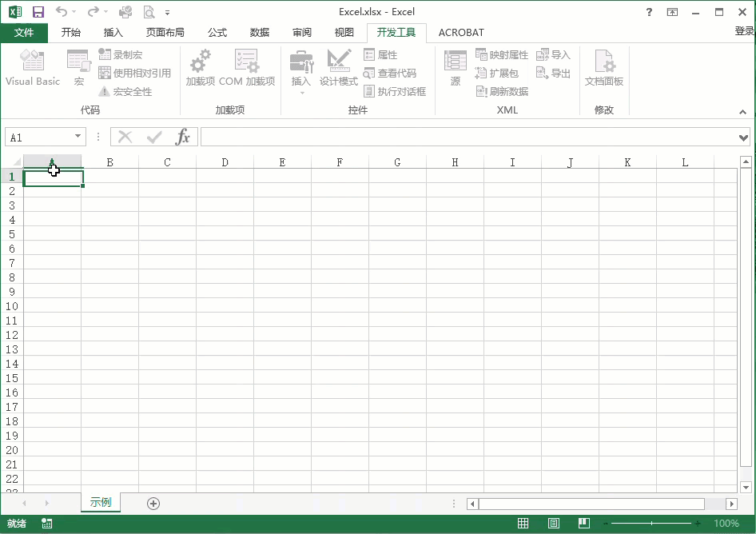Click 扩展包 expansion packs

point(497,73)
